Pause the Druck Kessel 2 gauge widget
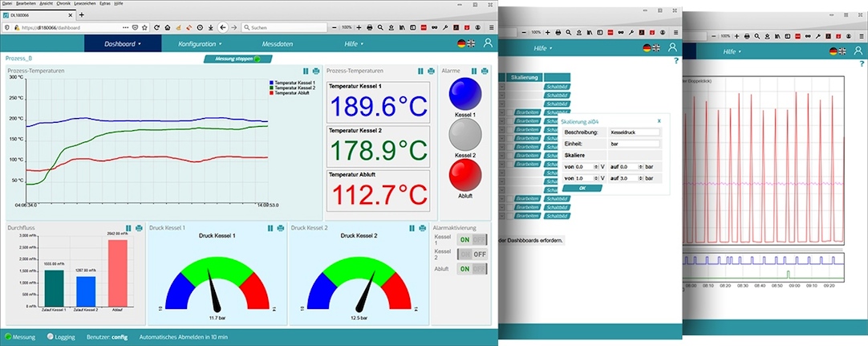This screenshot has width=868, height=346. [x=412, y=228]
